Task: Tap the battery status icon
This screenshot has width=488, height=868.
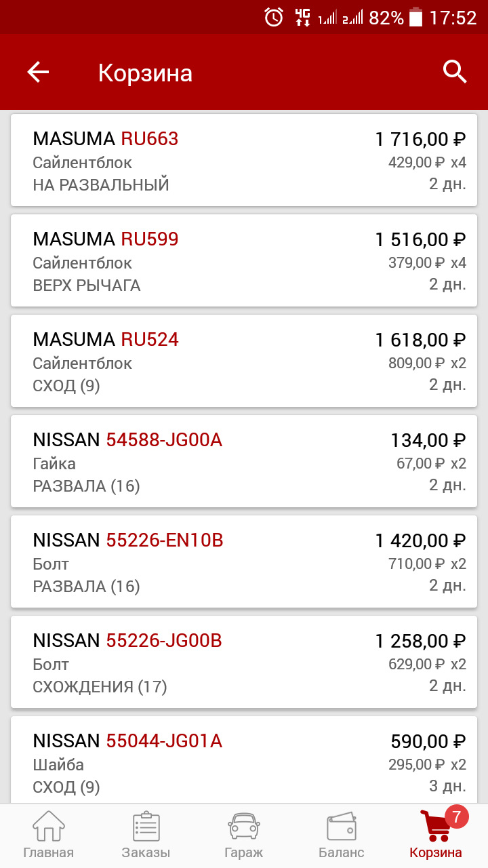Action: pos(415,18)
